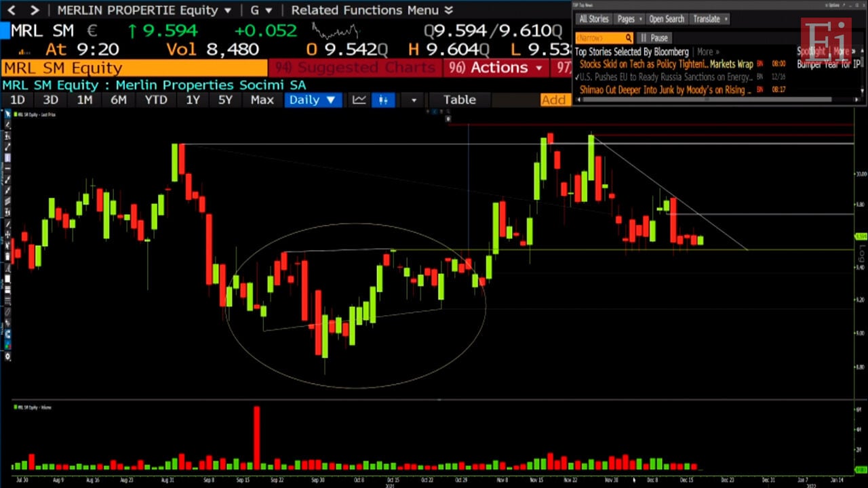The image size is (868, 488).
Task: Open chart settings gear at toolbar bottom
Action: click(x=7, y=357)
